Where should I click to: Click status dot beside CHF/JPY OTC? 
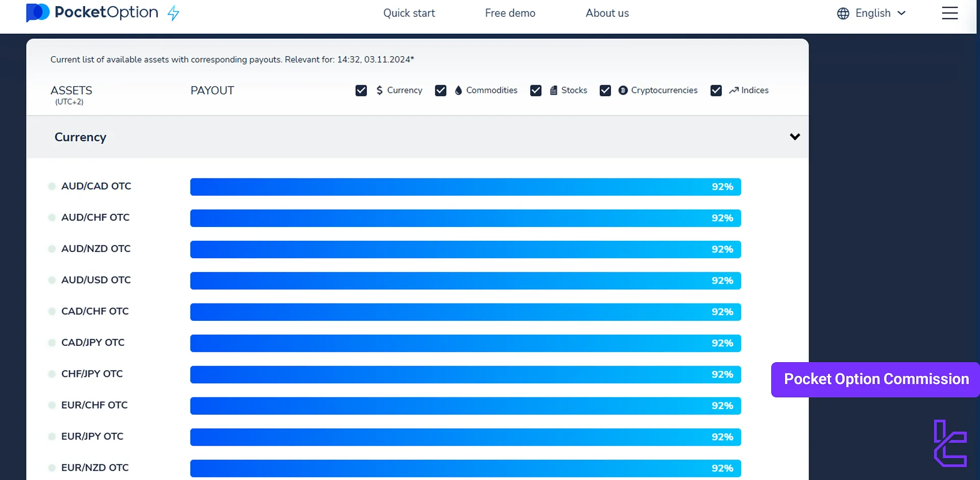(52, 374)
